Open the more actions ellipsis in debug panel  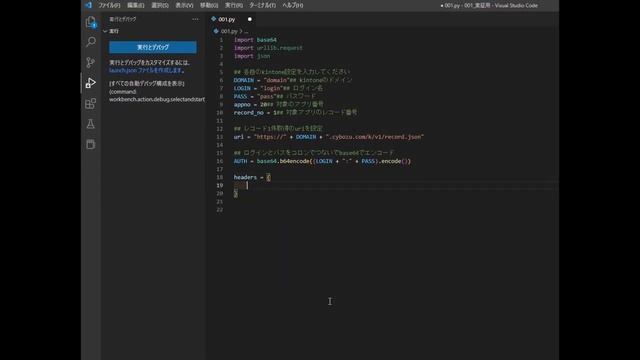click(x=196, y=19)
